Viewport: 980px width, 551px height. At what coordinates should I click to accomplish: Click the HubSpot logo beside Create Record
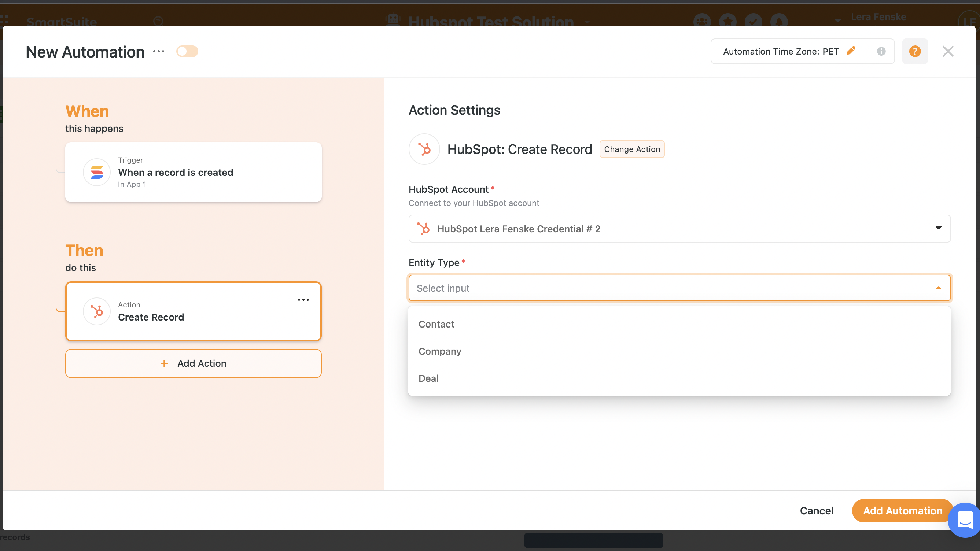click(x=424, y=149)
